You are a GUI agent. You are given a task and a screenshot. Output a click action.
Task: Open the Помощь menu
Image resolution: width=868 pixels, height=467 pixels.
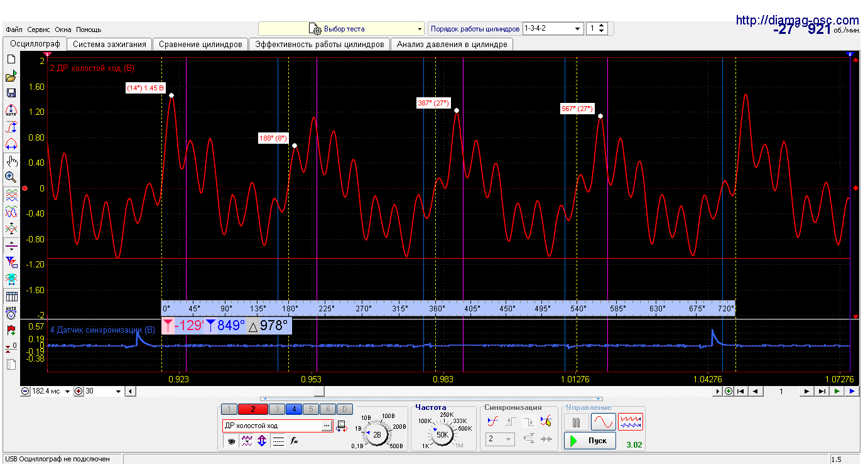click(89, 30)
